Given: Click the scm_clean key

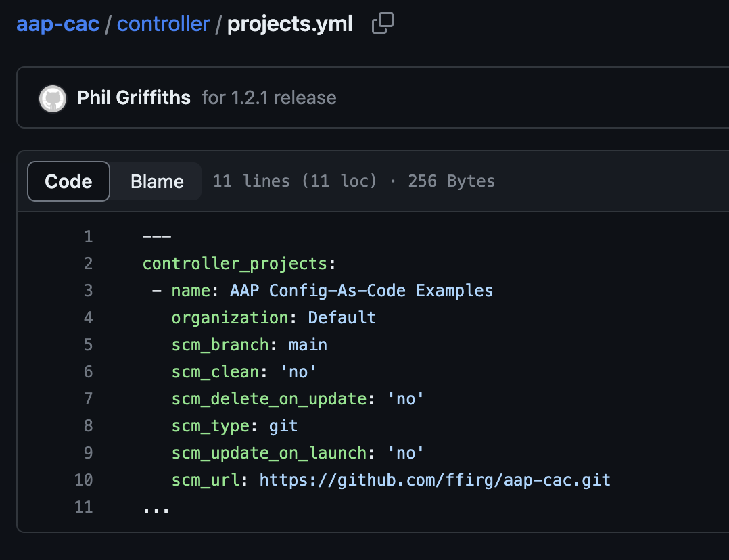Looking at the screenshot, I should pos(215,371).
